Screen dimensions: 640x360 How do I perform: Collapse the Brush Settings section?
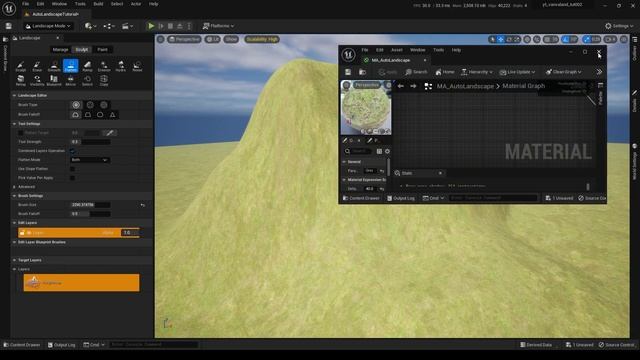click(14, 196)
